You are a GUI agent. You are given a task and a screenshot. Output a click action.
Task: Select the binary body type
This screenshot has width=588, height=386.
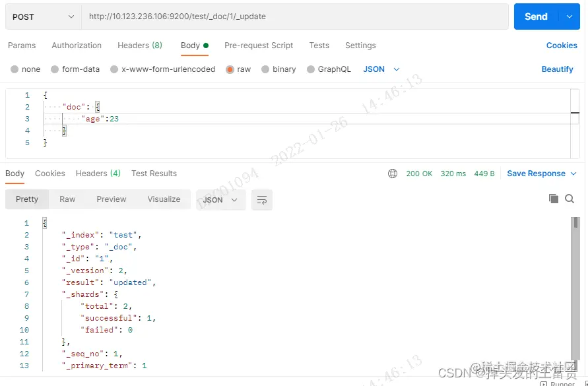(x=278, y=69)
